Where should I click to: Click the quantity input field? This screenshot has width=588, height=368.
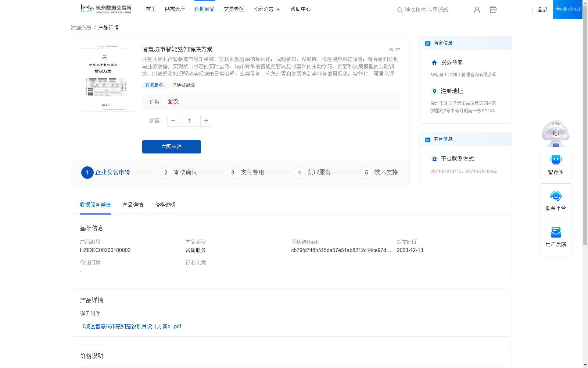pyautogui.click(x=190, y=121)
